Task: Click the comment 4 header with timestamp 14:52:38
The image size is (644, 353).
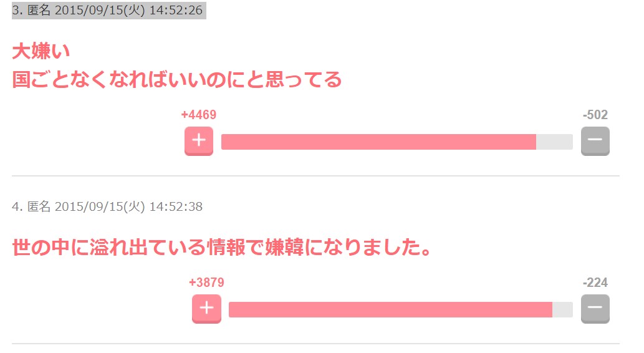Action: (107, 206)
